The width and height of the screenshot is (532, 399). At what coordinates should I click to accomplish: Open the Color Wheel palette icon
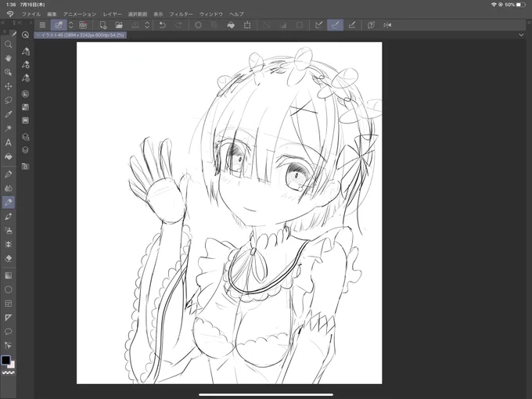(x=26, y=94)
